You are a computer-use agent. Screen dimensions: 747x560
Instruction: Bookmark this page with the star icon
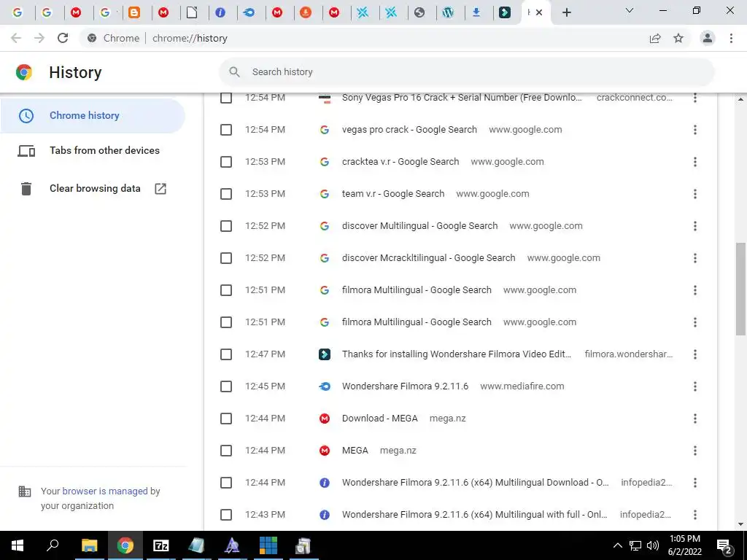(678, 38)
